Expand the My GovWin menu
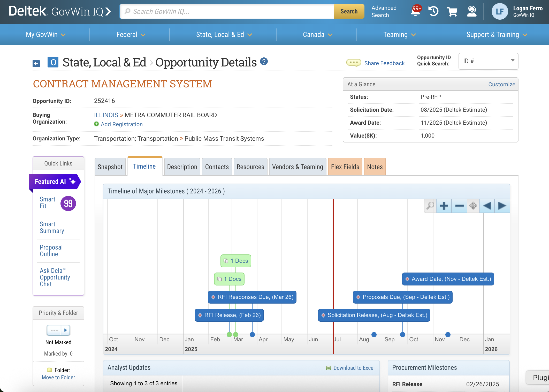The height and width of the screenshot is (392, 549). [x=46, y=35]
